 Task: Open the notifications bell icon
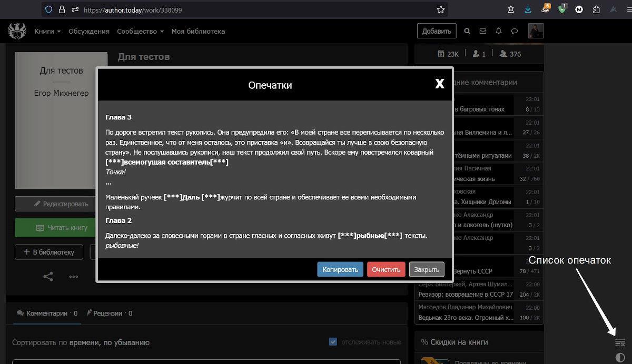[x=499, y=32]
